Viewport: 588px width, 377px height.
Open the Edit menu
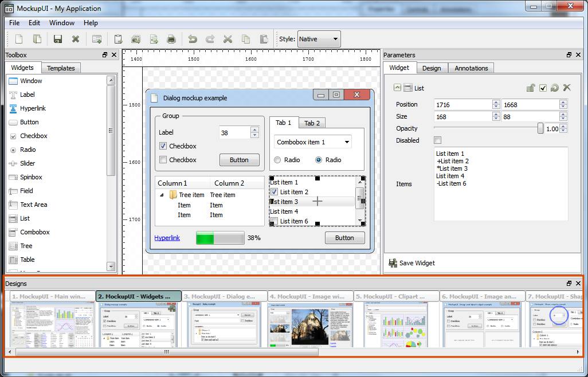(x=34, y=23)
